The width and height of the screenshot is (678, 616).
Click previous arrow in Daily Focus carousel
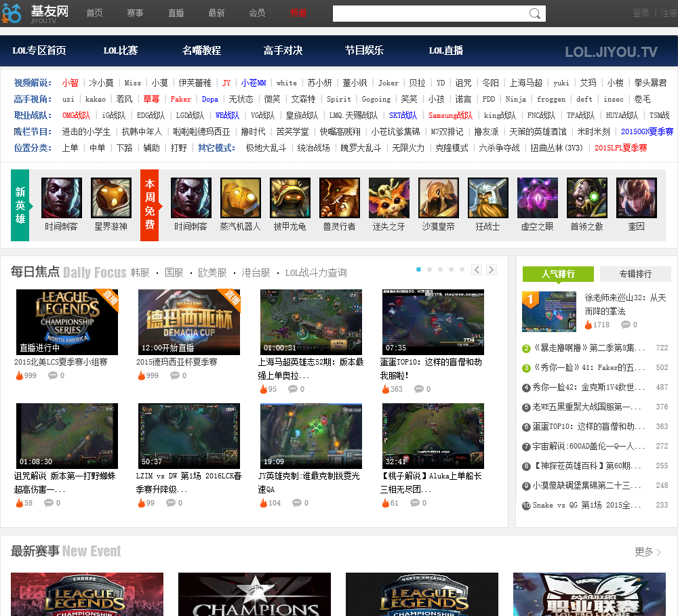click(477, 270)
